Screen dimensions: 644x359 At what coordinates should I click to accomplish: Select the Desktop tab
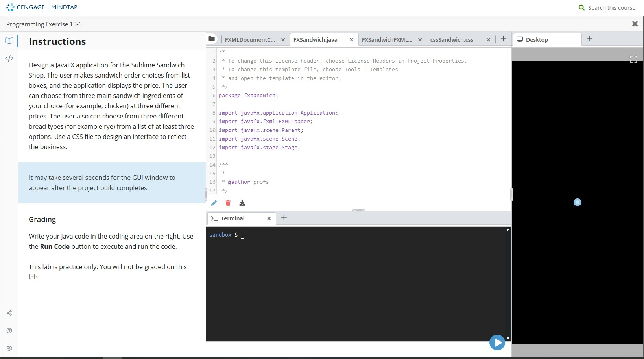[537, 39]
